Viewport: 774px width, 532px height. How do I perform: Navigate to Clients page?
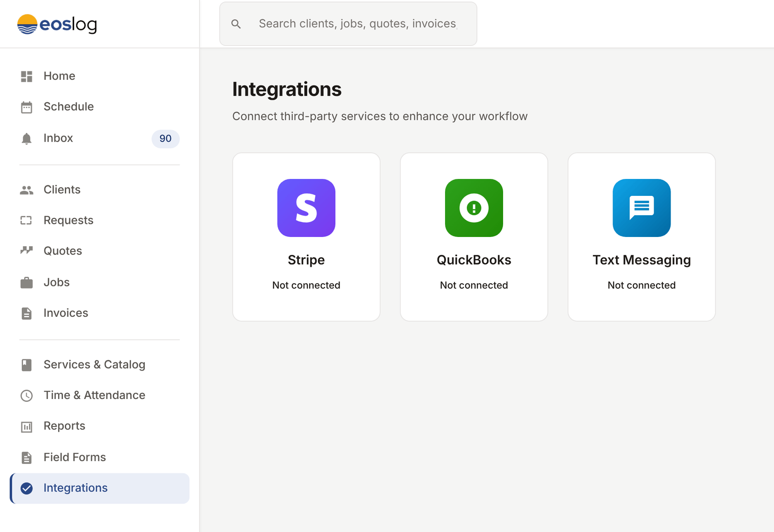(x=100, y=190)
